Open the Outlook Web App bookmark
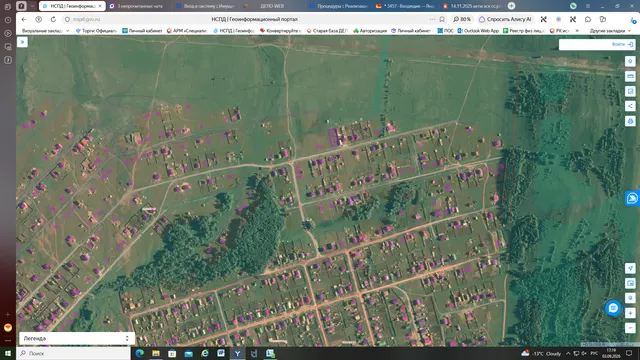The height and width of the screenshot is (360, 640). pos(478,31)
